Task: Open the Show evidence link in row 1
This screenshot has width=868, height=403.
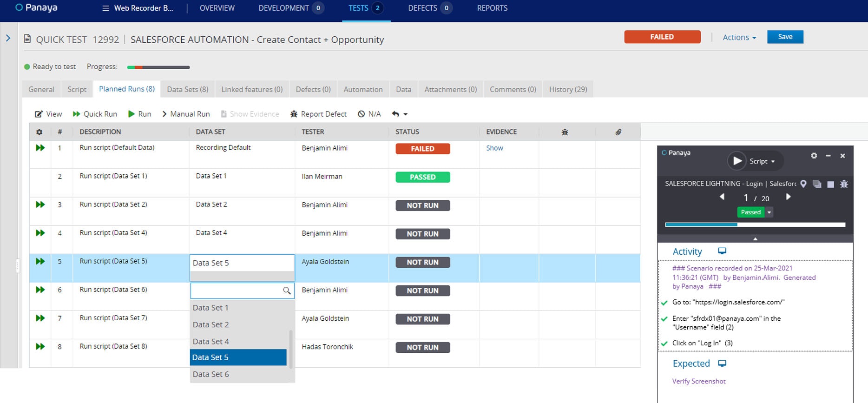Action: 494,148
